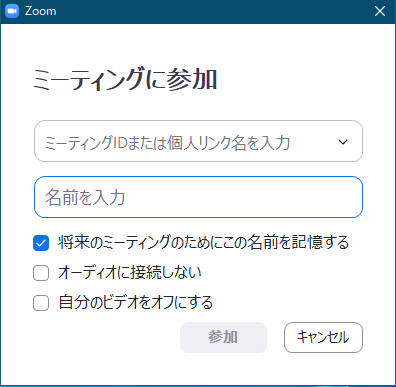The height and width of the screenshot is (387, 396).
Task: Close the Zoom join dialog with X
Action: click(380, 11)
